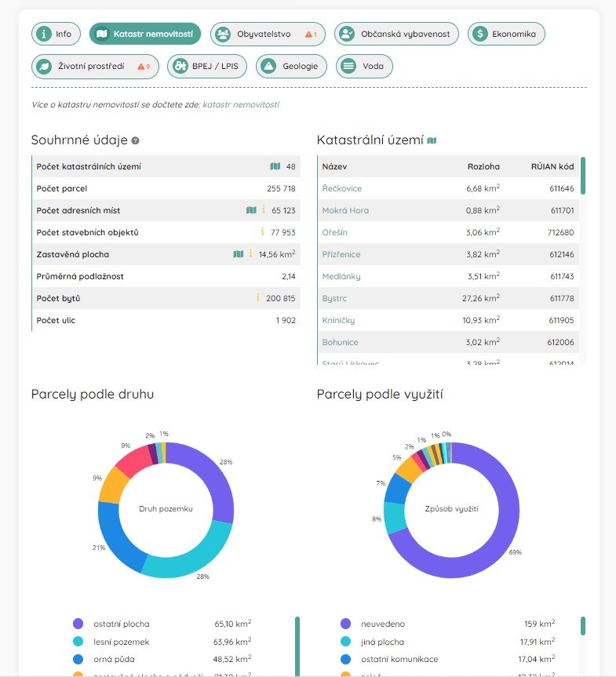Click info icon in Počet bytů row
Screen dimensions: 616x677
coord(258,297)
